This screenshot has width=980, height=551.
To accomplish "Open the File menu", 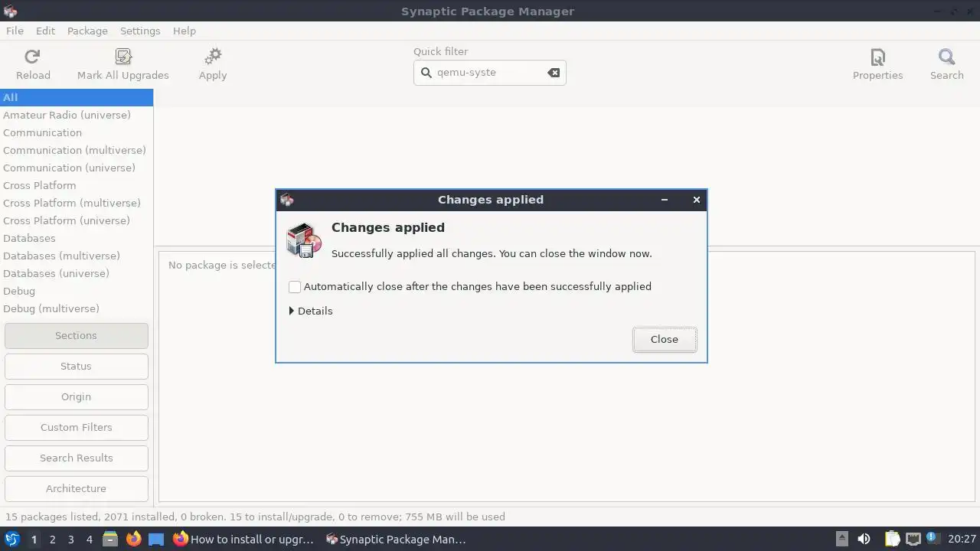I will tap(15, 31).
